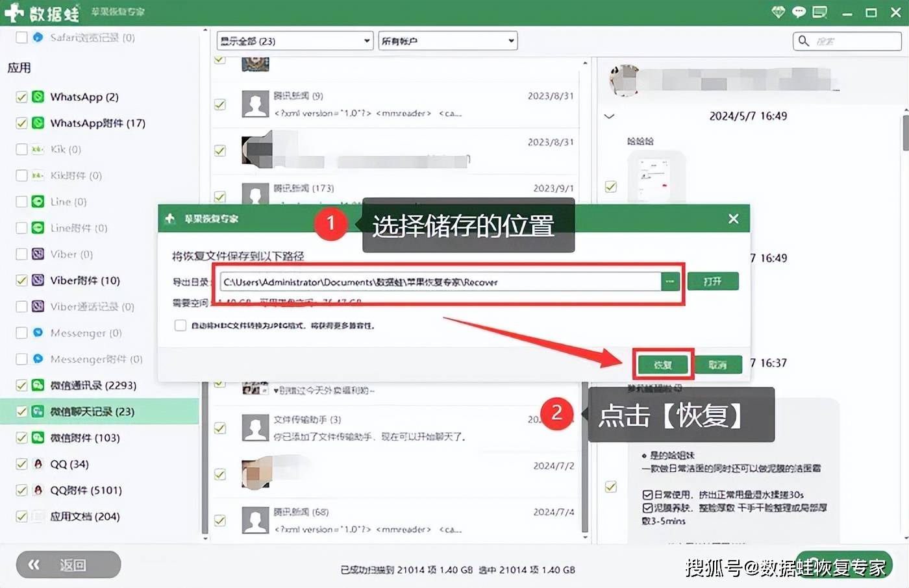The height and width of the screenshot is (588, 909).
Task: Click the 打开 button next to path
Action: (713, 281)
